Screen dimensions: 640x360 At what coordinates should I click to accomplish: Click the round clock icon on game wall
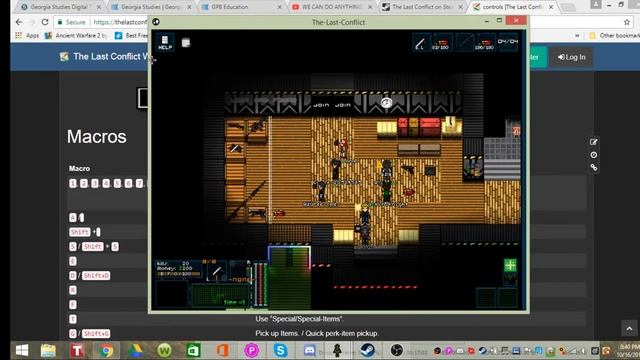click(387, 102)
